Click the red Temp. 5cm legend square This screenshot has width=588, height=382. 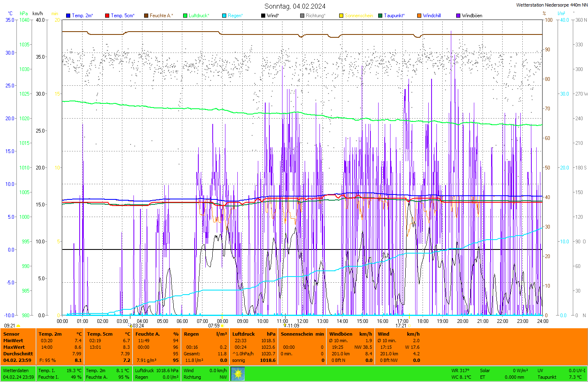pos(107,16)
